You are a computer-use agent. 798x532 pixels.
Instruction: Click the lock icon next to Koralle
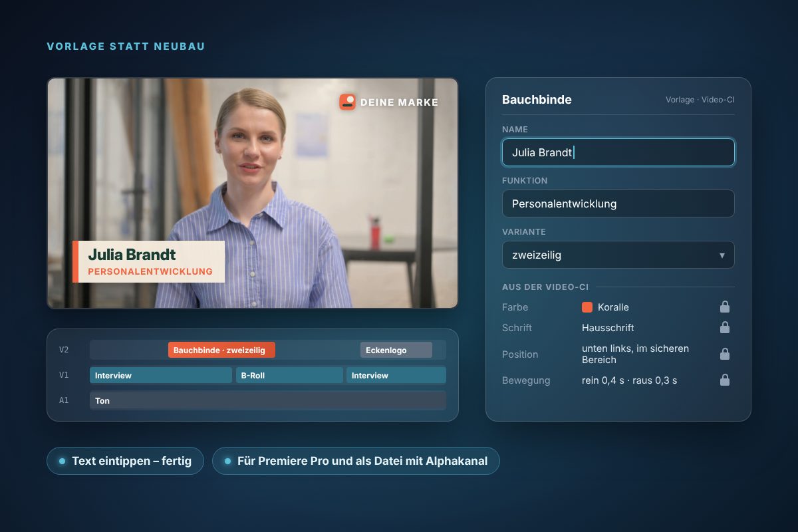click(x=725, y=307)
